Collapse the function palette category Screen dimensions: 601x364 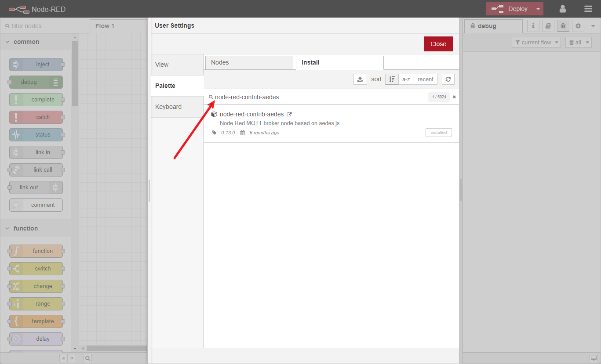(36, 228)
